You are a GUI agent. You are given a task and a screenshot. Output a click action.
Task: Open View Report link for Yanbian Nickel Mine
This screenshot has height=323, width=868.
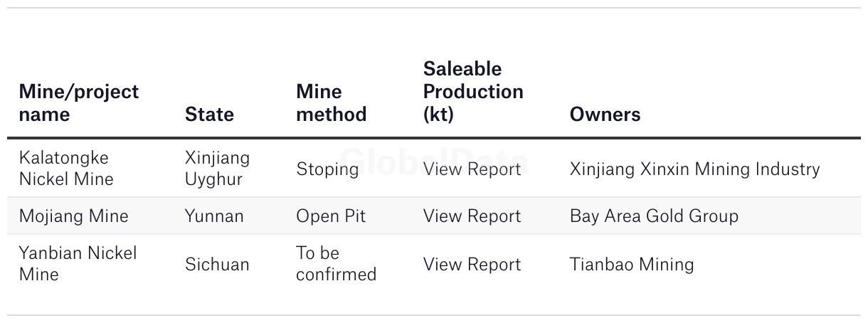point(472,264)
